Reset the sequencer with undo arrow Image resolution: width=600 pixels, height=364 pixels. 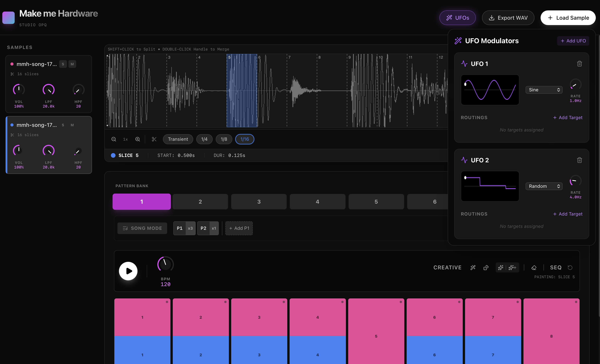[570, 268]
